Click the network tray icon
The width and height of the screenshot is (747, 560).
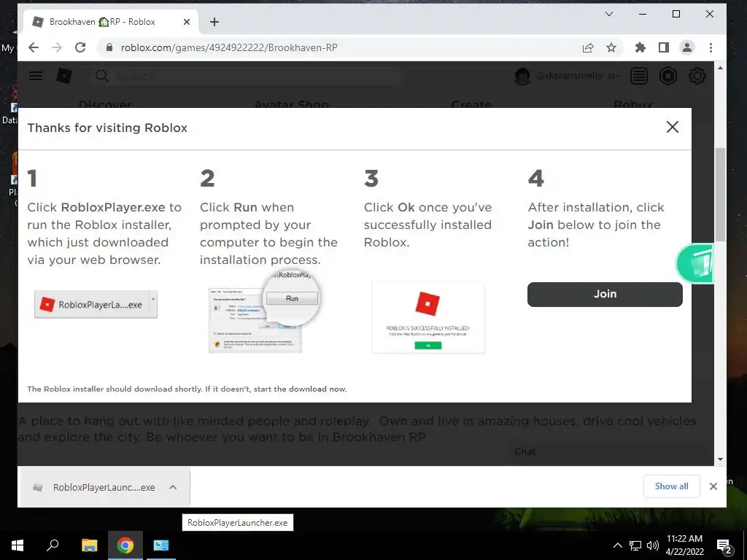[635, 545]
